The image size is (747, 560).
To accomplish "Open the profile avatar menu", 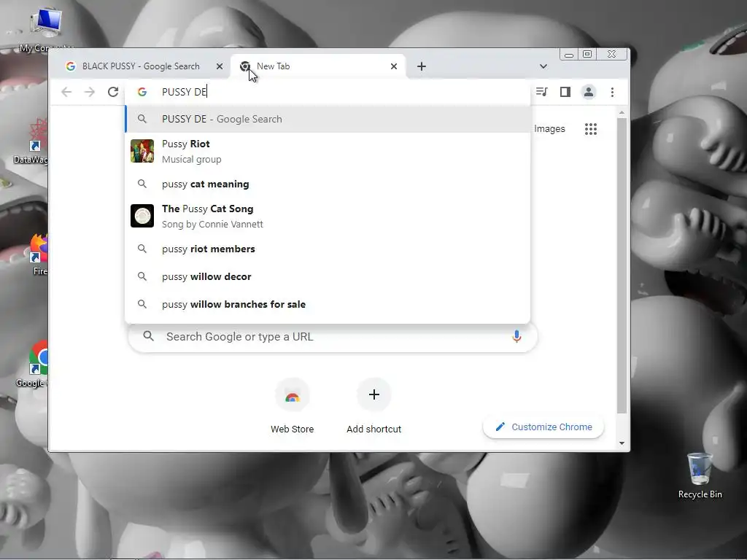I will [589, 92].
